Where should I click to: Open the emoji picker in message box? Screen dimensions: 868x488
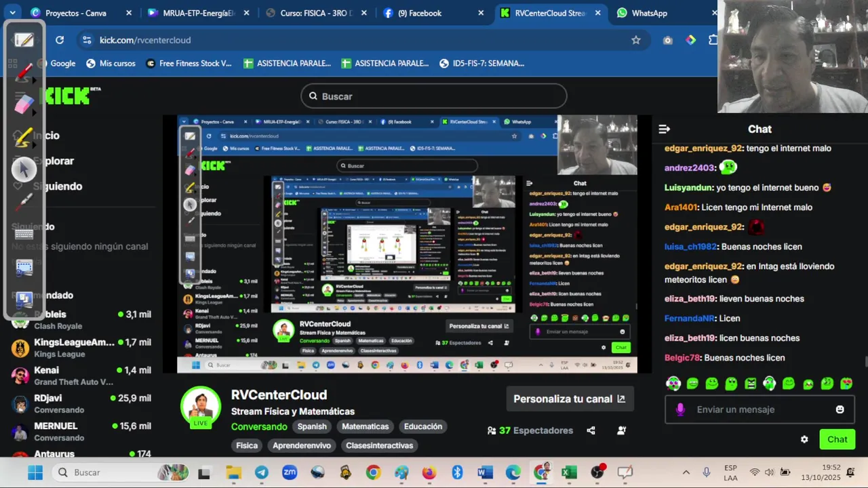840,409
